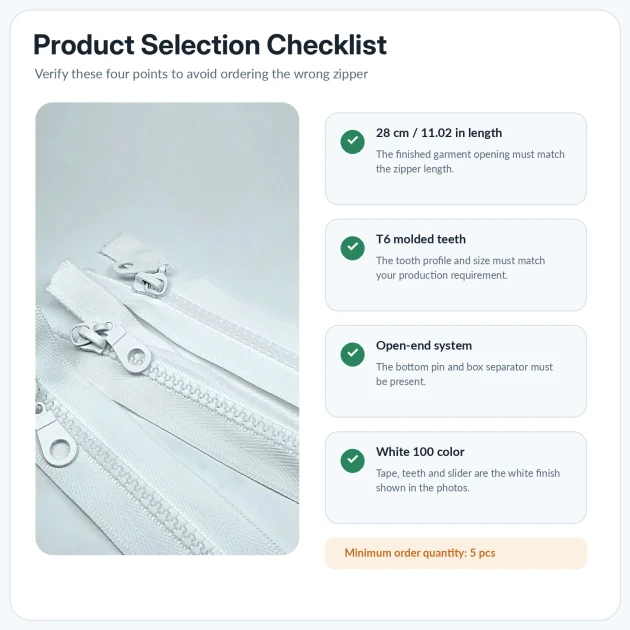
Task: Click the green checkmark beside Open-end system
Action: (352, 354)
